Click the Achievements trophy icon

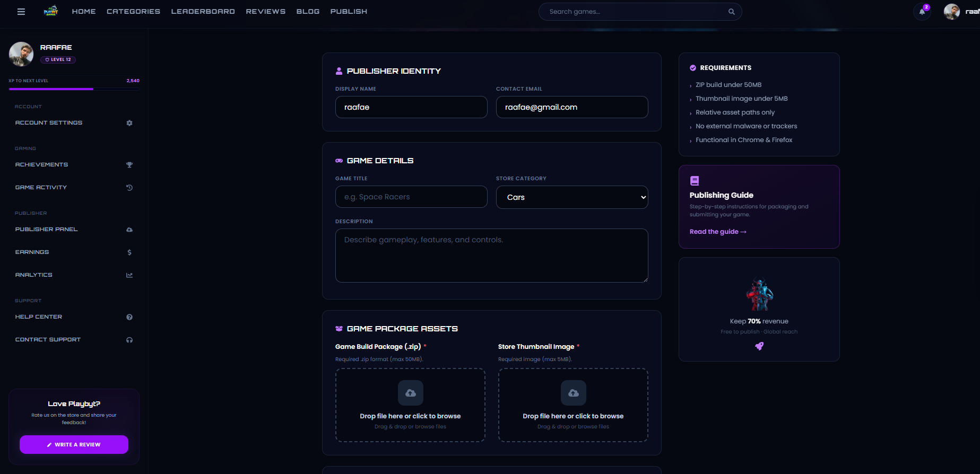129,165
